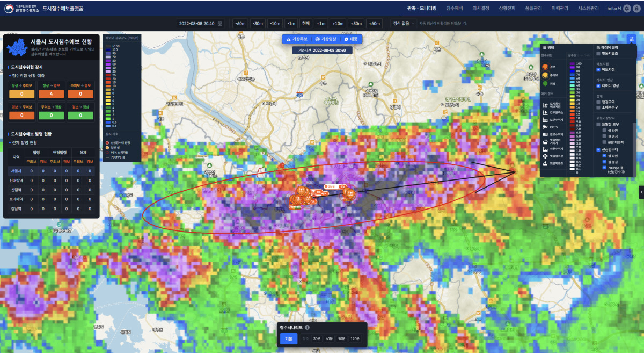
Task: Select the 보라매역 table row
Action: (51, 199)
